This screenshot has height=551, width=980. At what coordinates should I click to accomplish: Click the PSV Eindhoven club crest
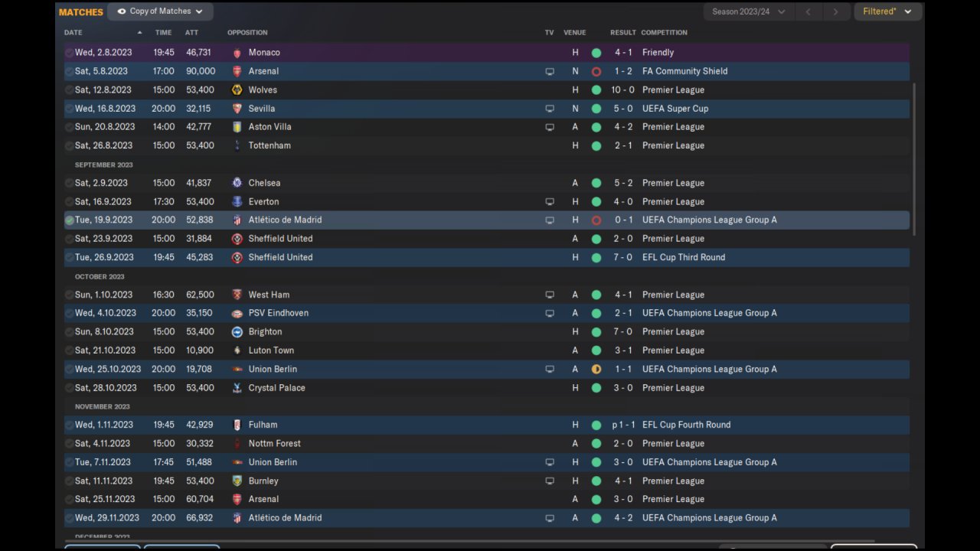point(237,313)
